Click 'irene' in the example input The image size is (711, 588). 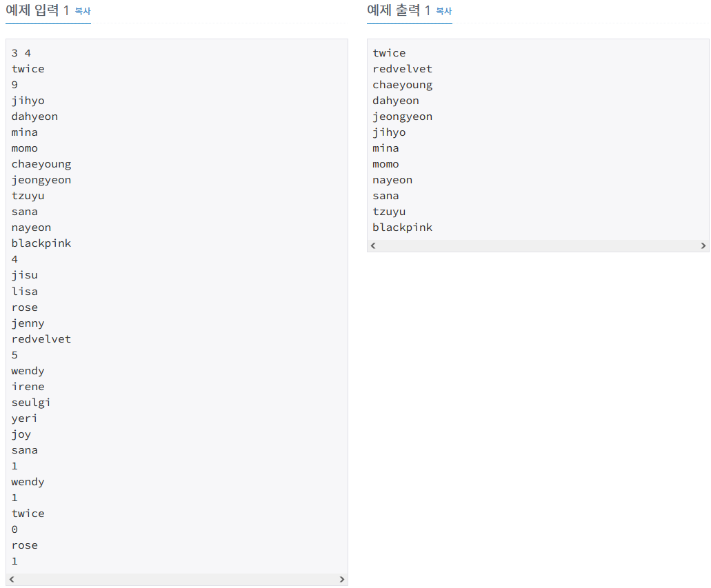(x=28, y=387)
